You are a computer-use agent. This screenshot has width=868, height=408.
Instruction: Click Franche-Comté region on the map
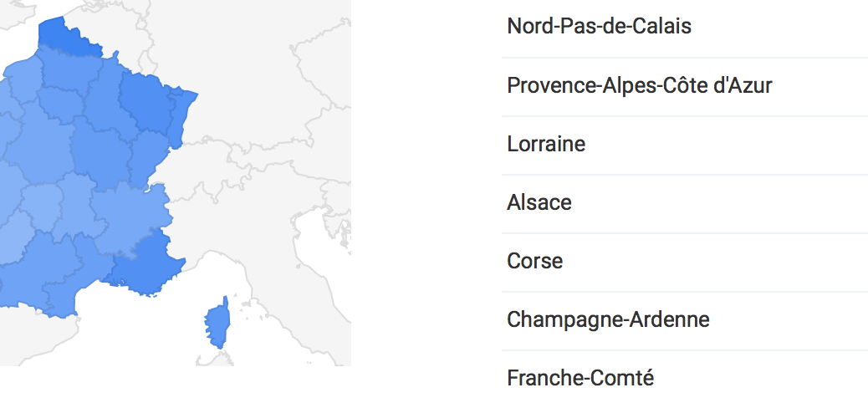tap(146, 155)
